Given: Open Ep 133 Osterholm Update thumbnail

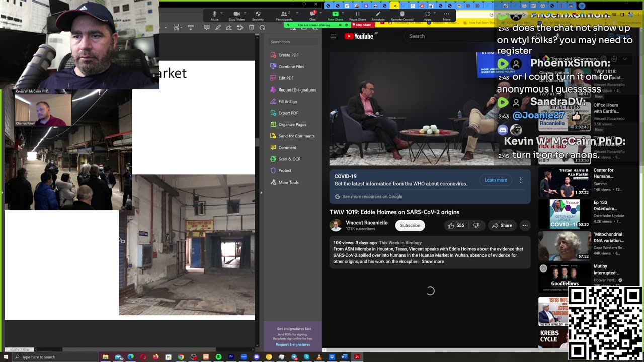Looking at the screenshot, I should click(565, 214).
